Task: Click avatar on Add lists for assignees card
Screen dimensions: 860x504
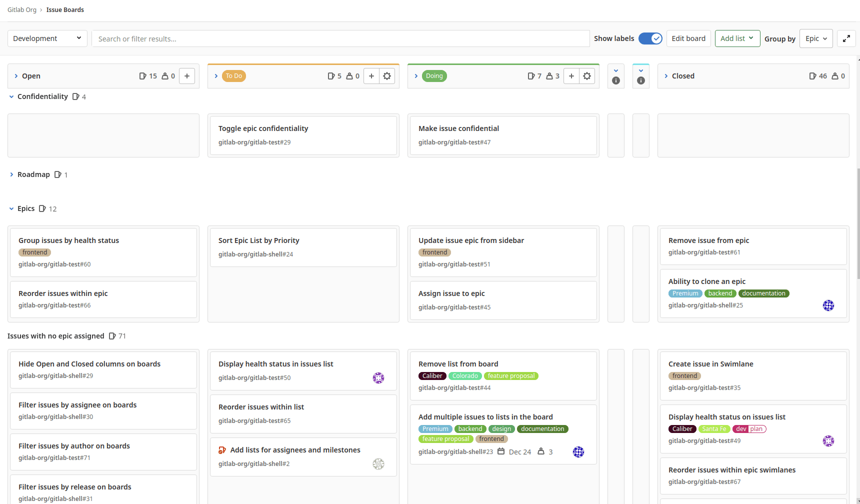Action: pos(378,464)
